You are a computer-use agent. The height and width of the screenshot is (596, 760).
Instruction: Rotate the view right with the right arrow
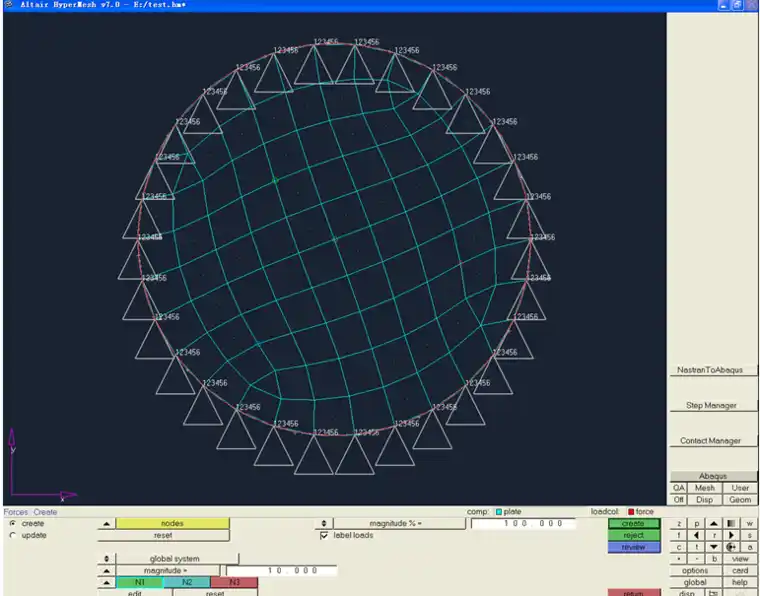(731, 535)
